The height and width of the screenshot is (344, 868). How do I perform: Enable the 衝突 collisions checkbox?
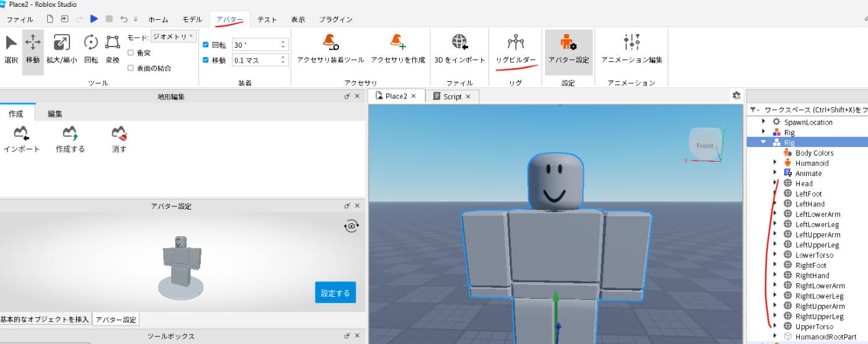[x=130, y=53]
